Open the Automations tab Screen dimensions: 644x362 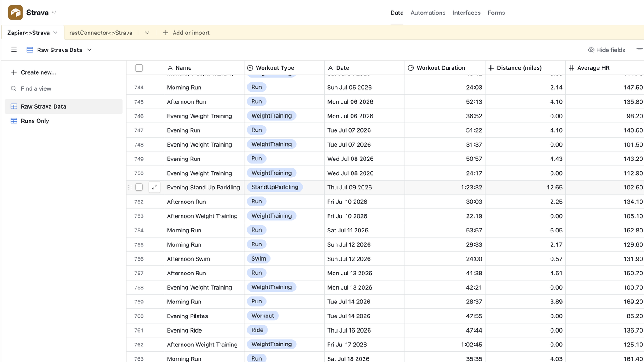click(x=428, y=13)
